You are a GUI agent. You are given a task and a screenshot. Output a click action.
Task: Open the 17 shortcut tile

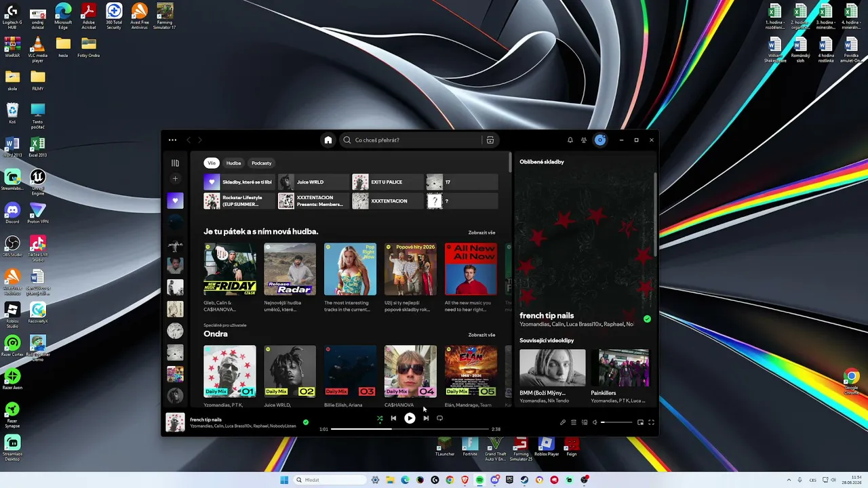462,182
